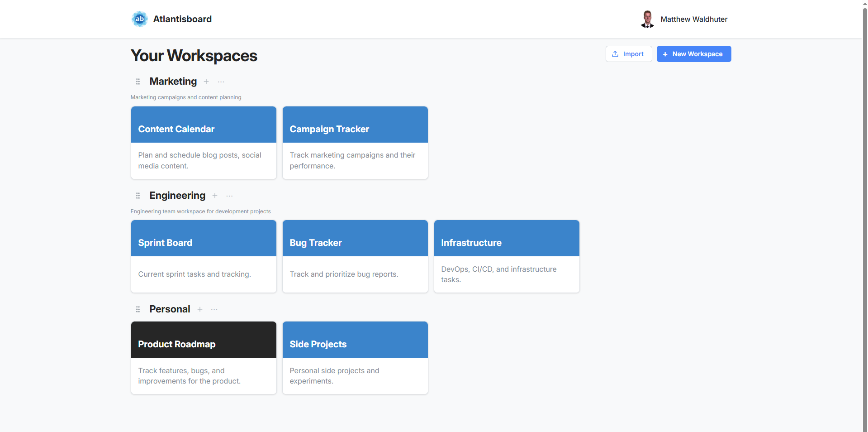The width and height of the screenshot is (868, 432).
Task: Select the Engineering workspace heading
Action: (177, 196)
